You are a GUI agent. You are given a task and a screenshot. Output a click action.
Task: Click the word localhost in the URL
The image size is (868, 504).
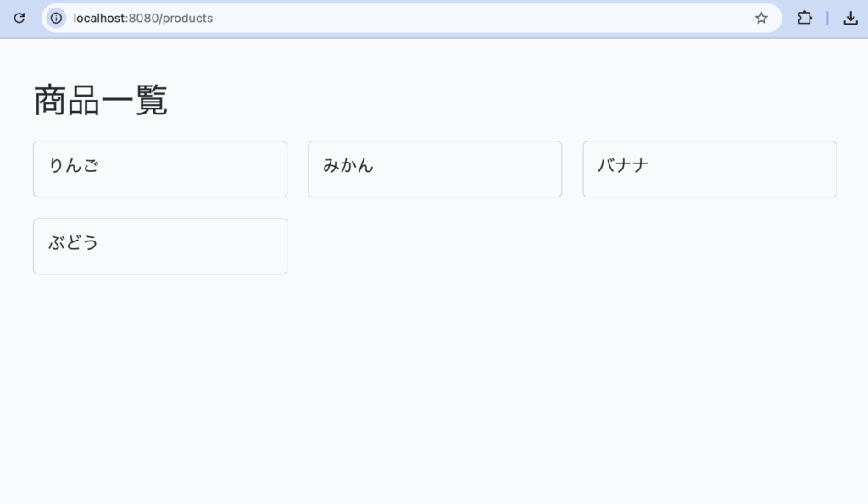[99, 19]
